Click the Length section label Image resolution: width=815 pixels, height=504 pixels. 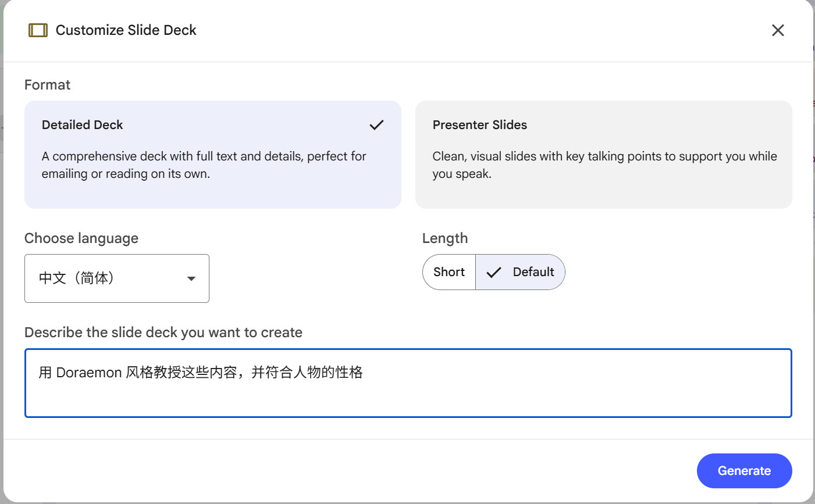[x=445, y=238]
